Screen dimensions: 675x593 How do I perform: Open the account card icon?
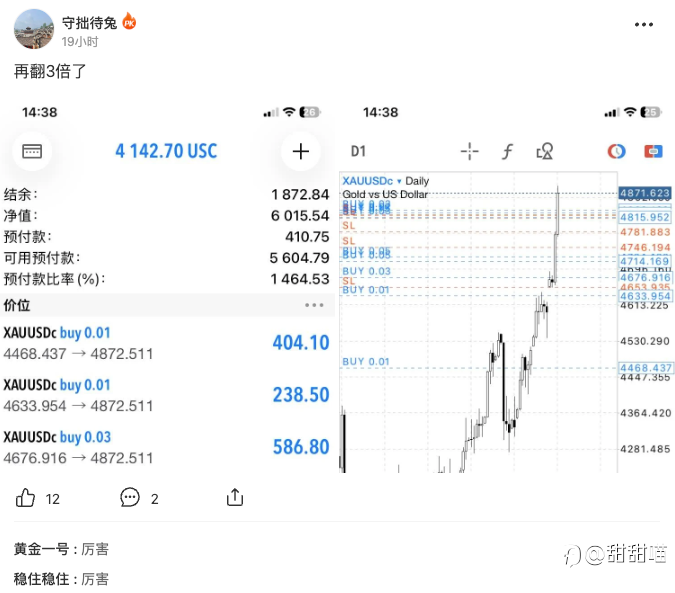tap(32, 151)
